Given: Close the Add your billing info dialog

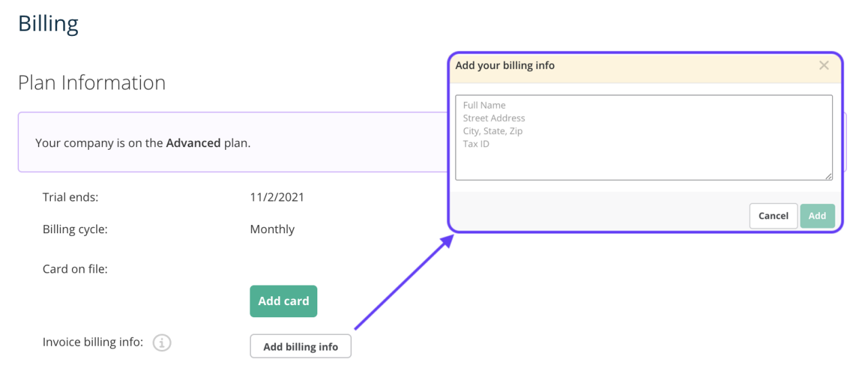Looking at the screenshot, I should point(824,66).
